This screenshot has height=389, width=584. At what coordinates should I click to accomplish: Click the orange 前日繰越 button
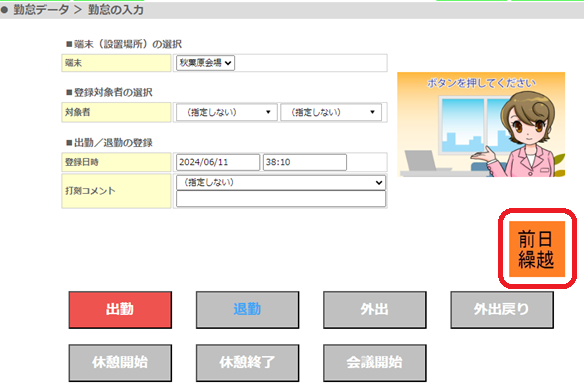coord(537,249)
